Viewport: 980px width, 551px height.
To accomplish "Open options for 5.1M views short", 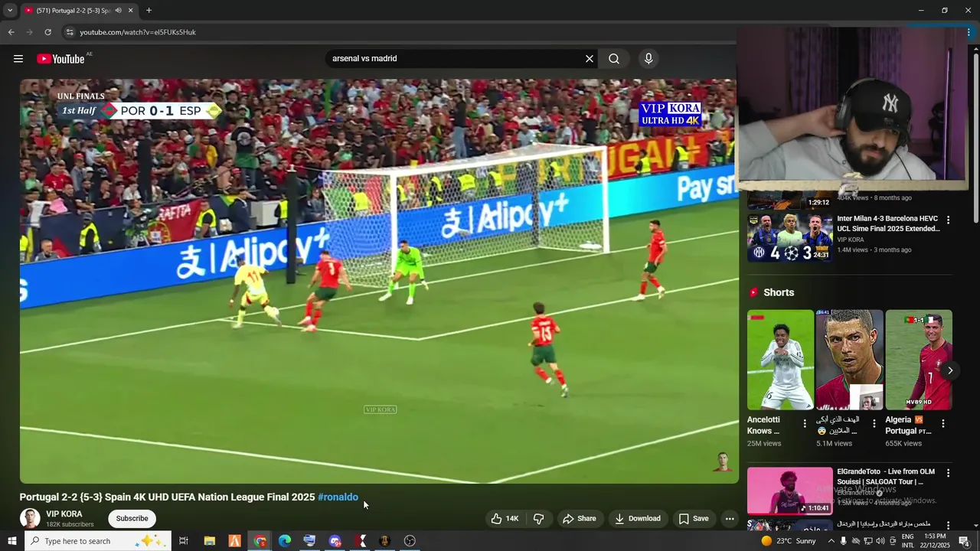I will 874,423.
